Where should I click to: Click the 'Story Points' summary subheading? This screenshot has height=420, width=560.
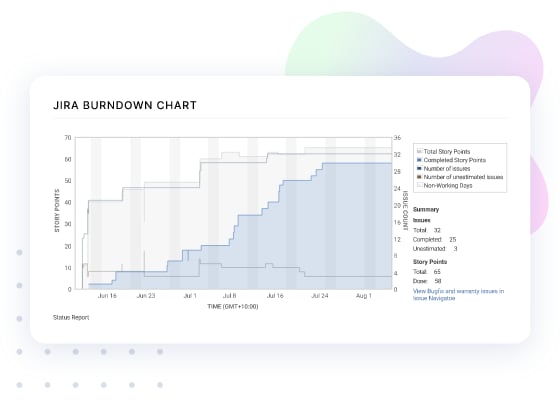click(x=430, y=262)
